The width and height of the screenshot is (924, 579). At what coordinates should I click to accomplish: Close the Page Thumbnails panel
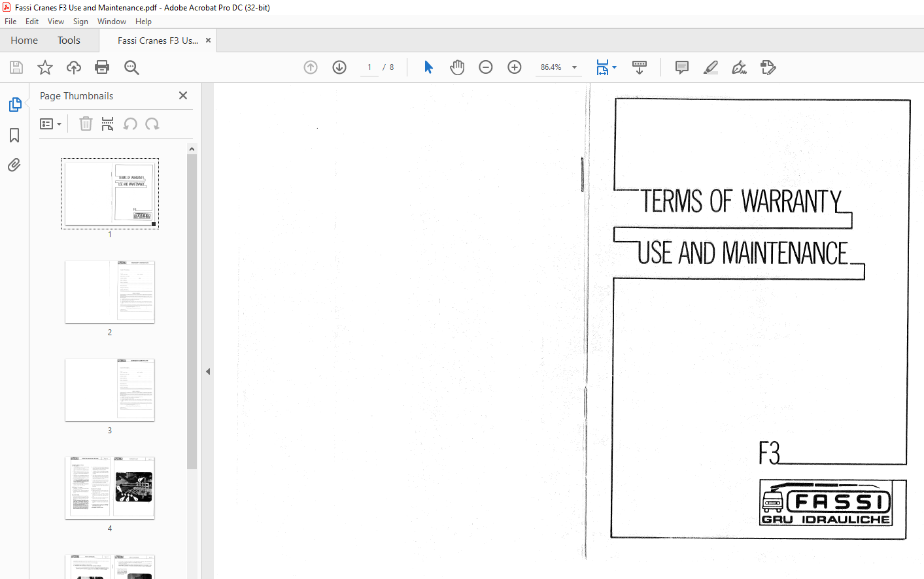[x=183, y=95]
